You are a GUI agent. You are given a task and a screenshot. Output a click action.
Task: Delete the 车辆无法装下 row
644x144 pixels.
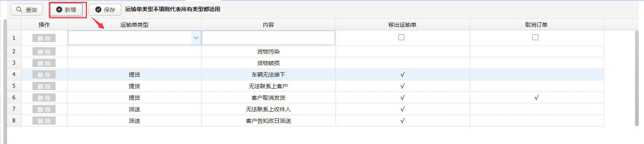(44, 75)
